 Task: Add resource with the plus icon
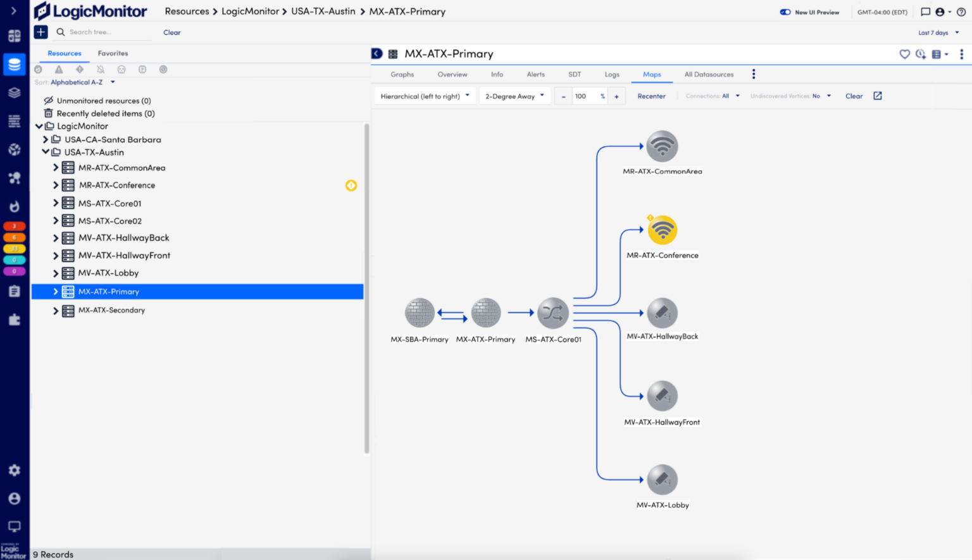[x=40, y=32]
